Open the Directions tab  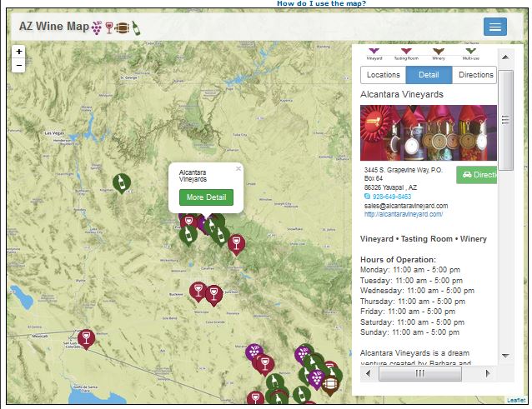[475, 75]
